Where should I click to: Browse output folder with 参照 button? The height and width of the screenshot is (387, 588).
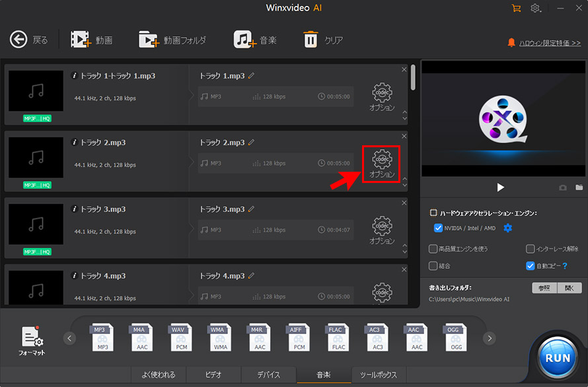pos(544,288)
